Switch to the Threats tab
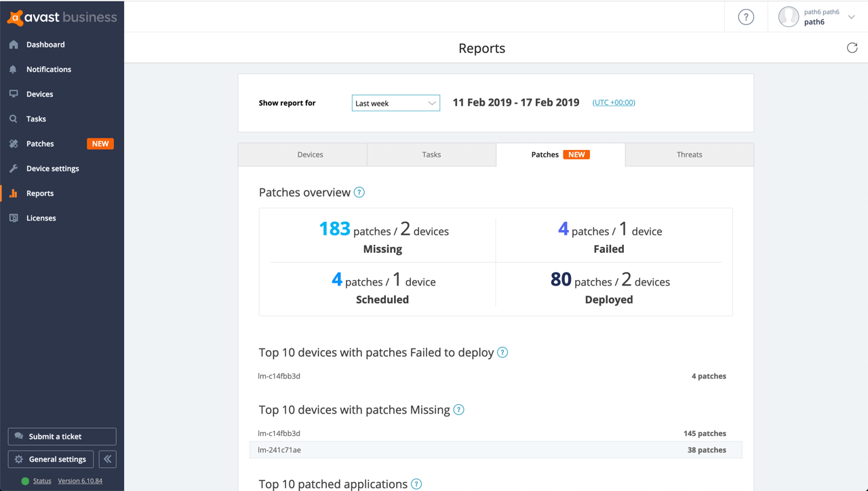Screen dimensions: 868x491 pyautogui.click(x=689, y=155)
